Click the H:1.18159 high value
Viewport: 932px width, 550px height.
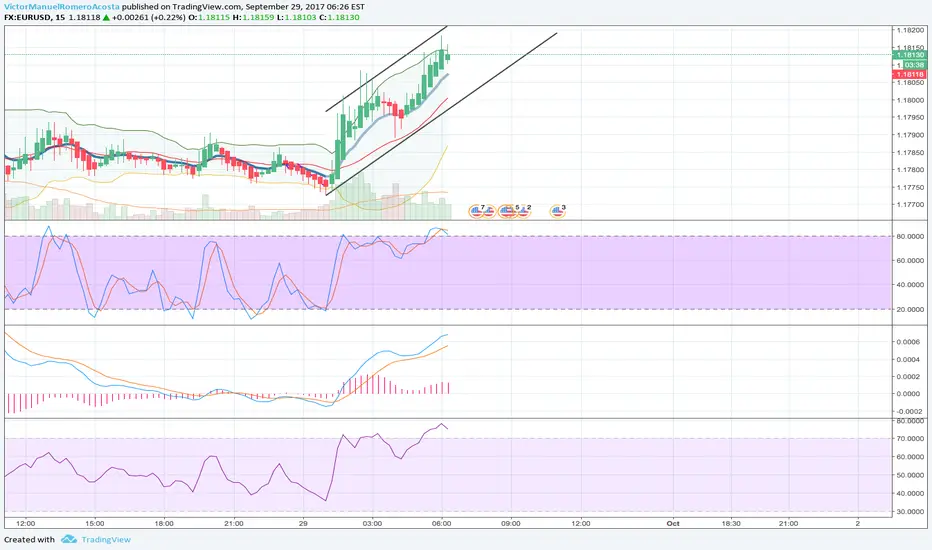[253, 18]
